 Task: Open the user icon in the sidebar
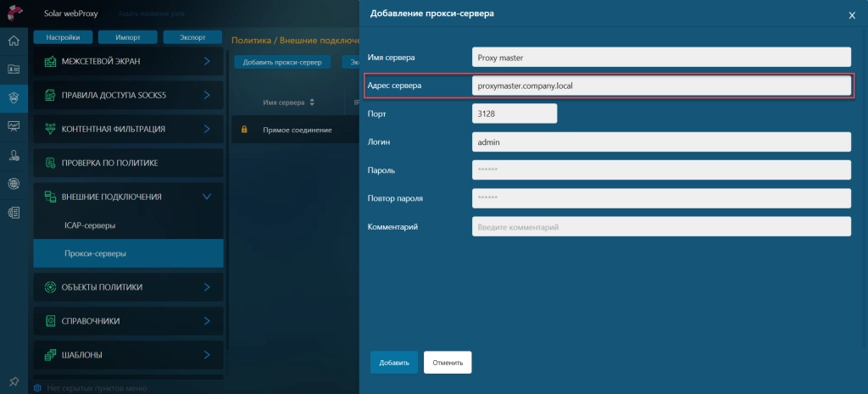[14, 156]
